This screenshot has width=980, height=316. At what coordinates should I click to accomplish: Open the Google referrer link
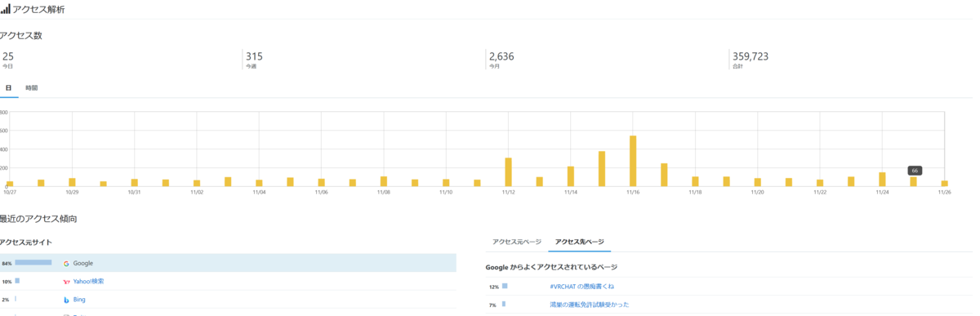tap(83, 264)
